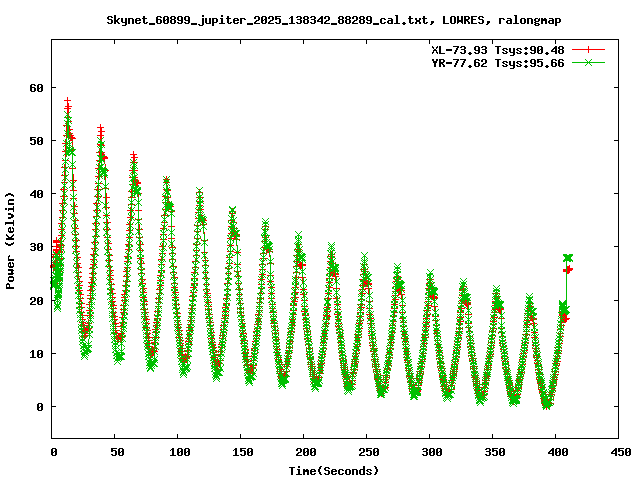The height and width of the screenshot is (480, 640).
Task: Click the y-axis tick label 30
Action: click(36, 247)
